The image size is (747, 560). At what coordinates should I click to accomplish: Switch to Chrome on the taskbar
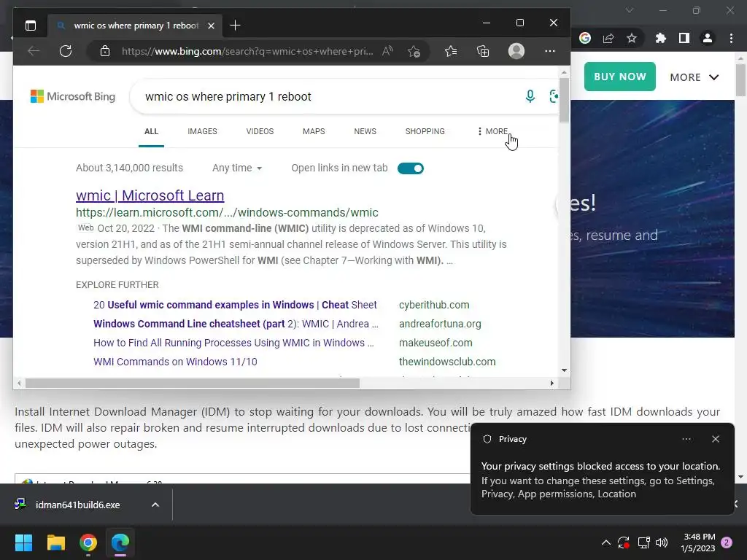(88, 542)
